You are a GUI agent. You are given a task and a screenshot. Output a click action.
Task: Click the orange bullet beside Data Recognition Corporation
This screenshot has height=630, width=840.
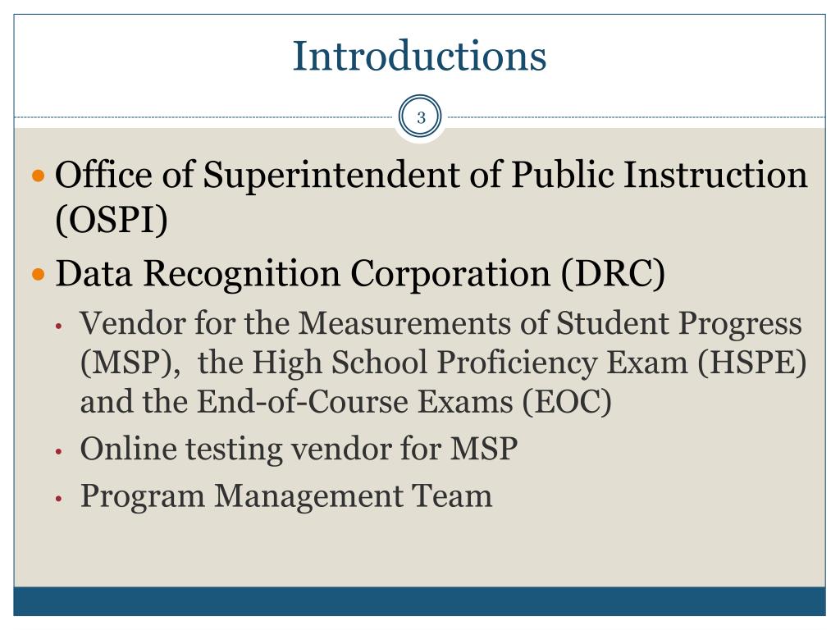tap(39, 275)
